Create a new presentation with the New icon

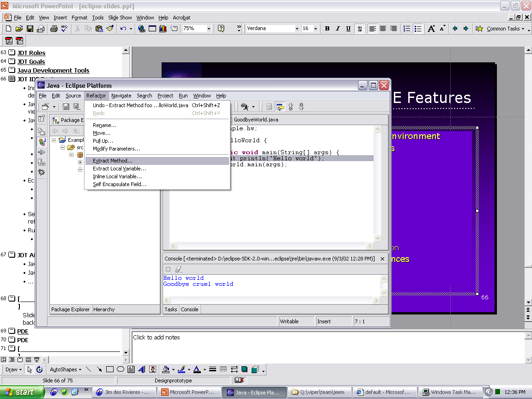8,29
